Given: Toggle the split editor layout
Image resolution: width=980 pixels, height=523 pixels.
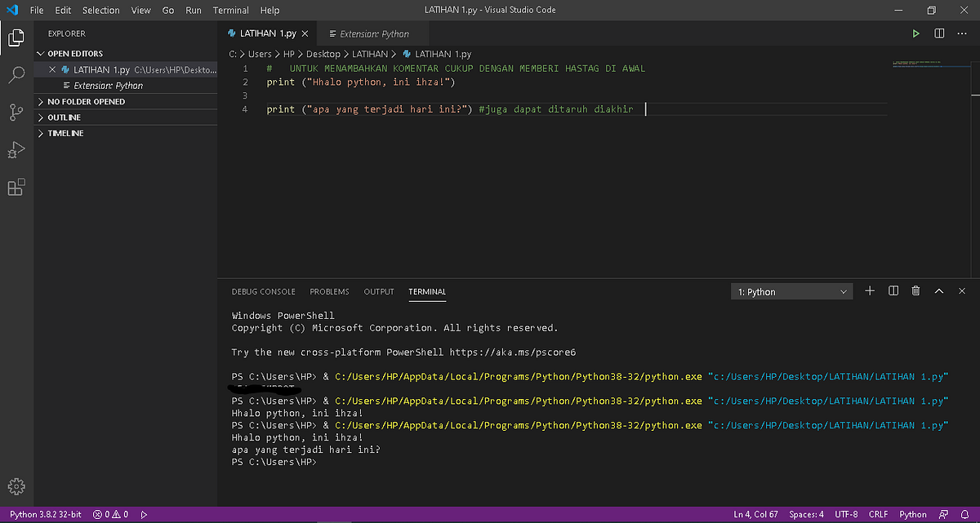Looking at the screenshot, I should [938, 33].
